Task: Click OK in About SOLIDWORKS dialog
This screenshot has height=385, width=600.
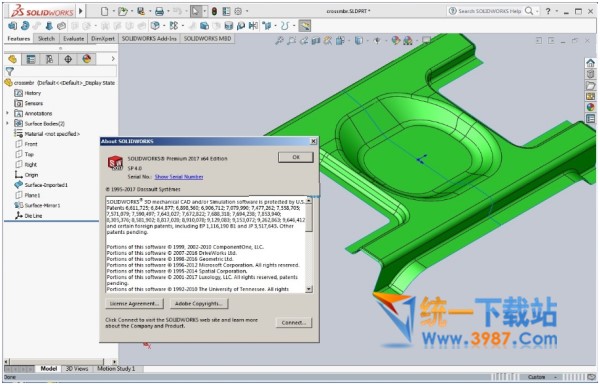Action: (295, 157)
